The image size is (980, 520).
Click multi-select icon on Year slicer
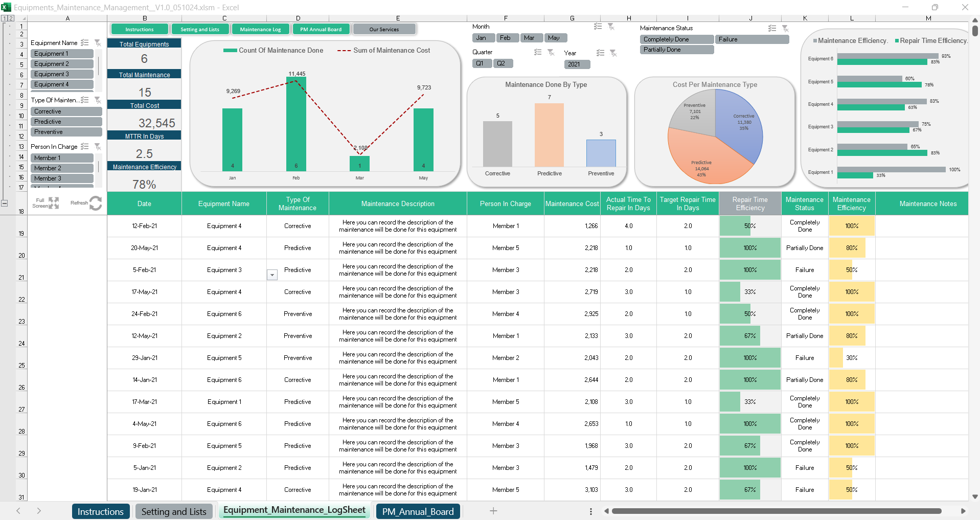[x=600, y=53]
